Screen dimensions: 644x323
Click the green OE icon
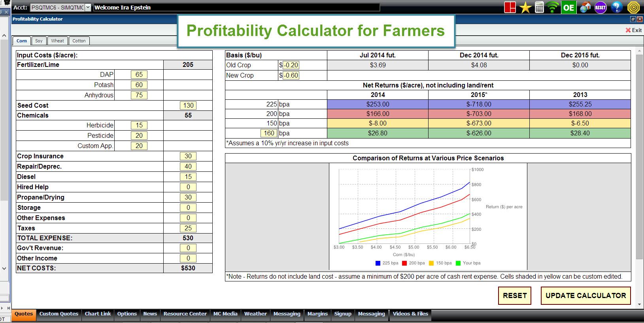click(568, 7)
